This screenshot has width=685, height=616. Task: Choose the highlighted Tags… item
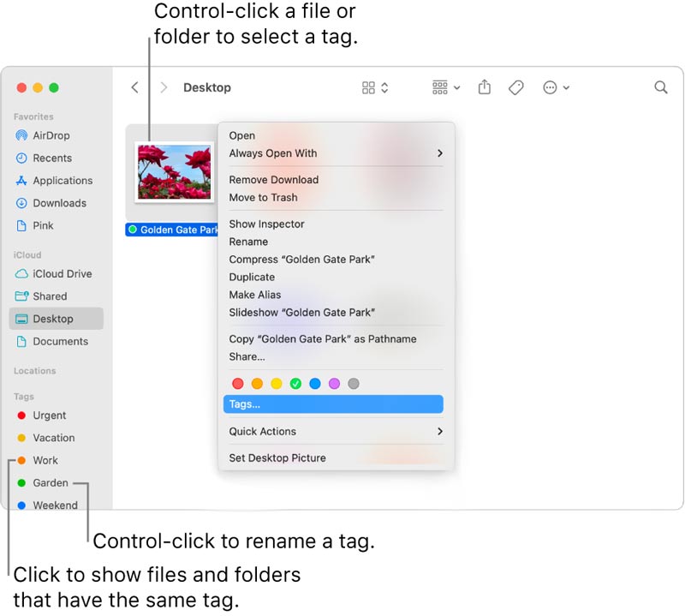coord(333,404)
